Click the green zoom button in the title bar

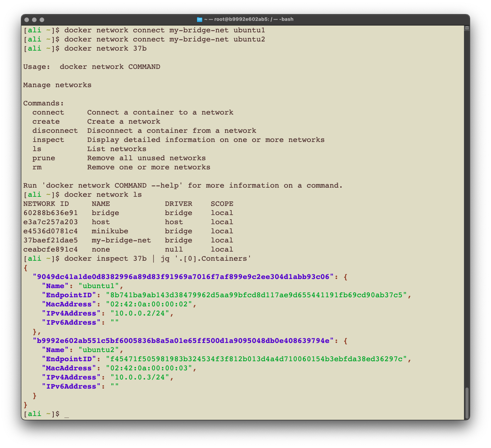42,19
